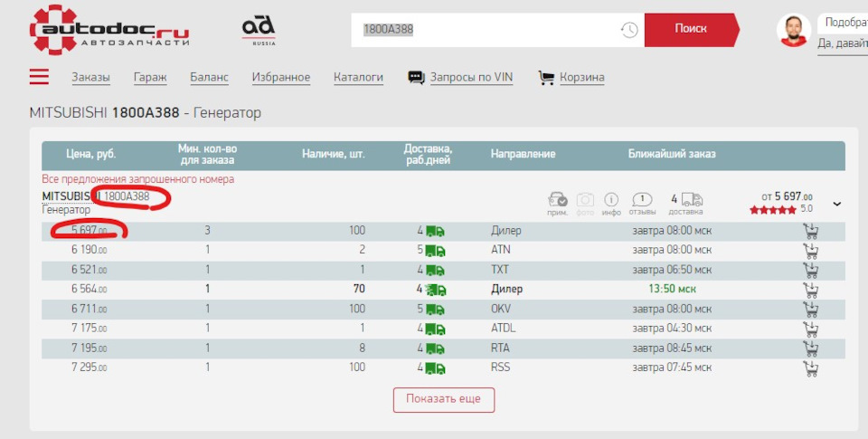Screen dimensions: 868x439
Task: Open the info icon (инфо)
Action: click(611, 199)
